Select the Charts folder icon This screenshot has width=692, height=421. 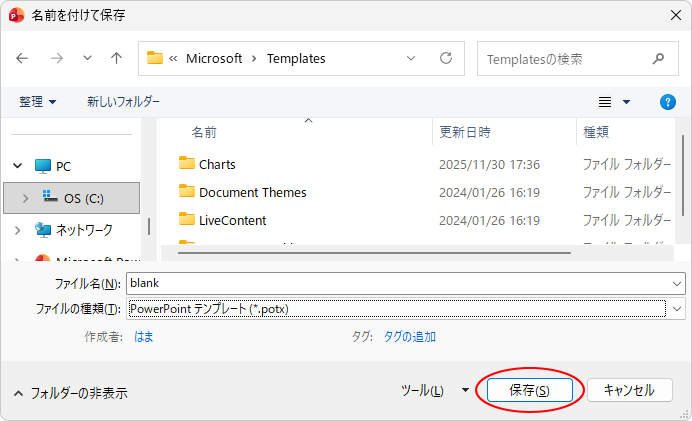click(x=186, y=164)
